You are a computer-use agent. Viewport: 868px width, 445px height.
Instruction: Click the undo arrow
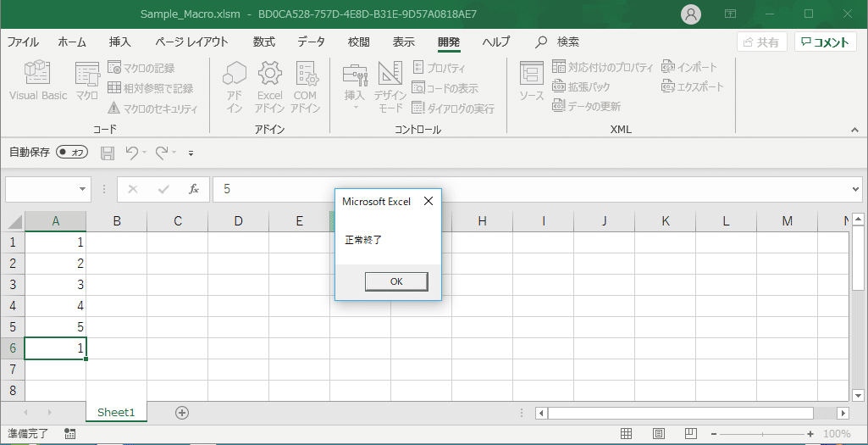point(131,153)
